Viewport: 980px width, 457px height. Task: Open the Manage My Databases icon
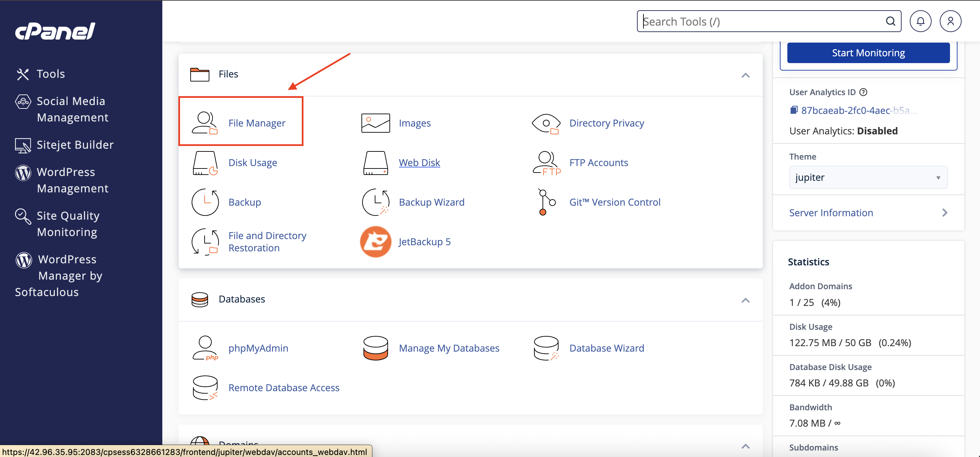coord(375,348)
